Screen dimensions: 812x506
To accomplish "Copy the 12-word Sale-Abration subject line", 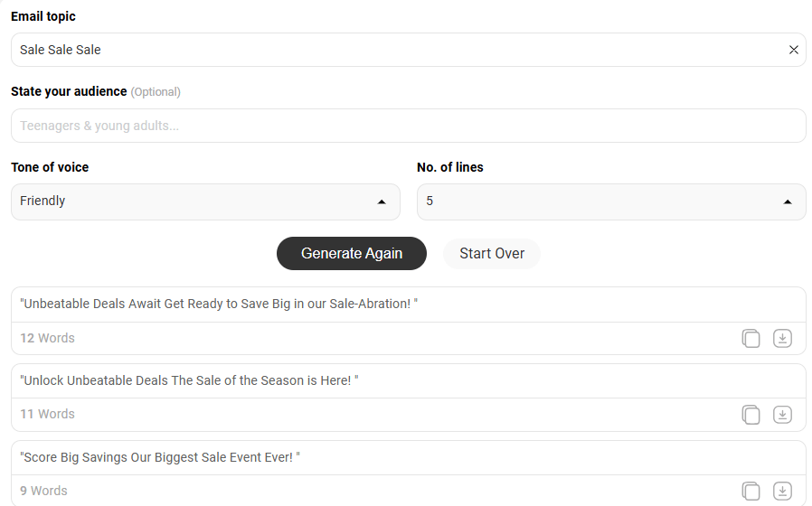I will (x=751, y=338).
